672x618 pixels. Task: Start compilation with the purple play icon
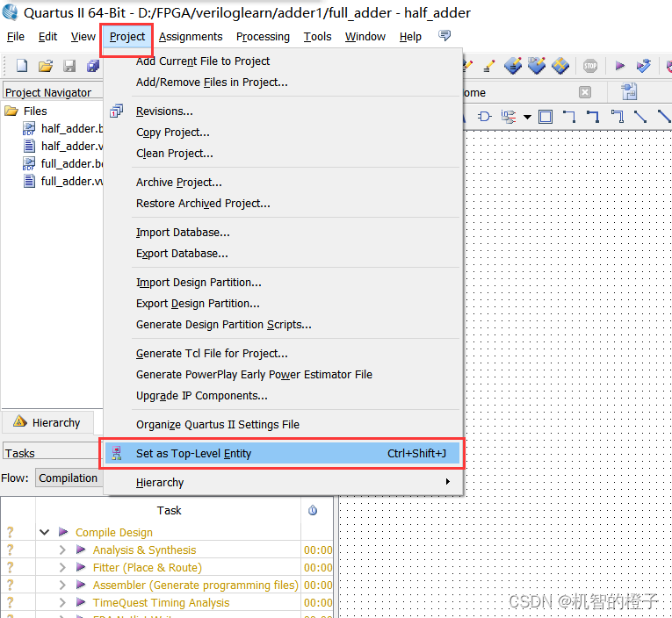[619, 66]
